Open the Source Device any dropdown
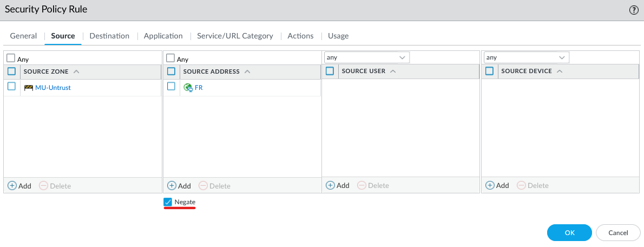Screen dimensions: 644x247 coord(562,57)
